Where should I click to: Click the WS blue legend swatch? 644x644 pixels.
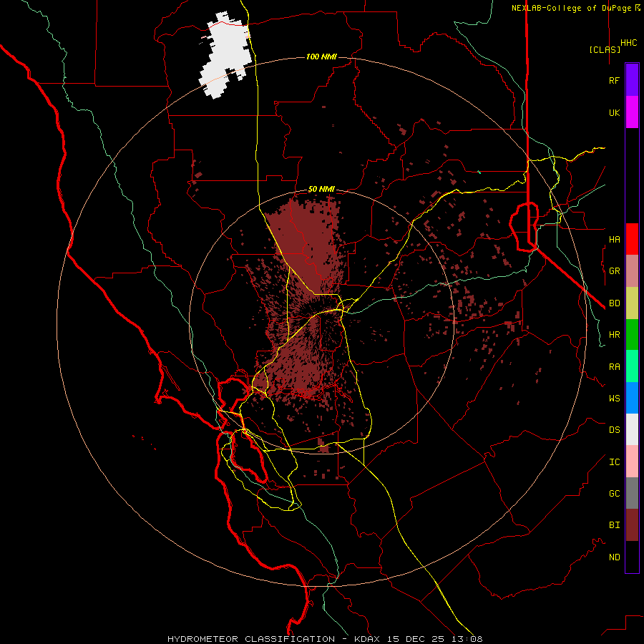coord(632,398)
